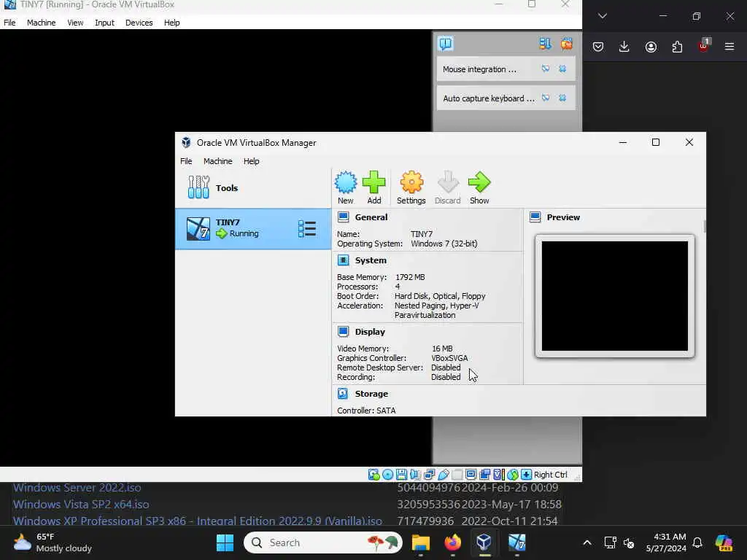This screenshot has height=560, width=747.
Task: Click the Firefox Pocket save icon
Action: 598,46
